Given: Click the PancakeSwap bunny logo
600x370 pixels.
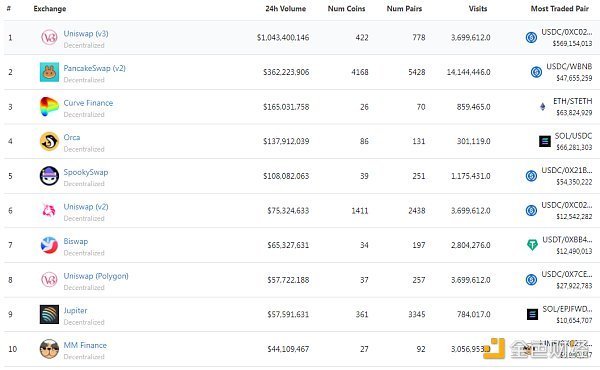Looking at the screenshot, I should coord(49,72).
